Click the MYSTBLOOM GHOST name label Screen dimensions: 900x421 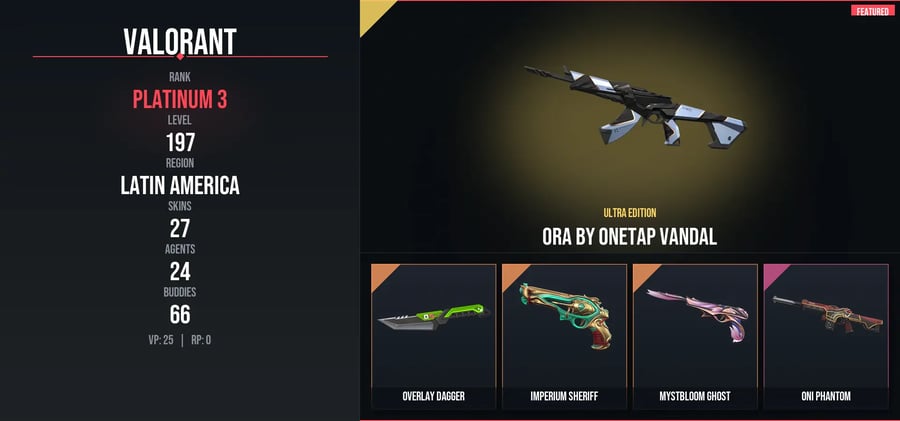[695, 396]
